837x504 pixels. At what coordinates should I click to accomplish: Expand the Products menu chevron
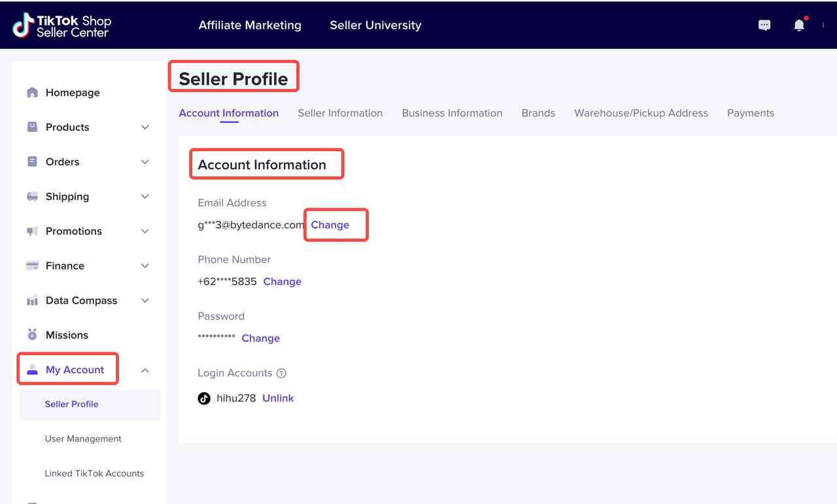pos(145,127)
